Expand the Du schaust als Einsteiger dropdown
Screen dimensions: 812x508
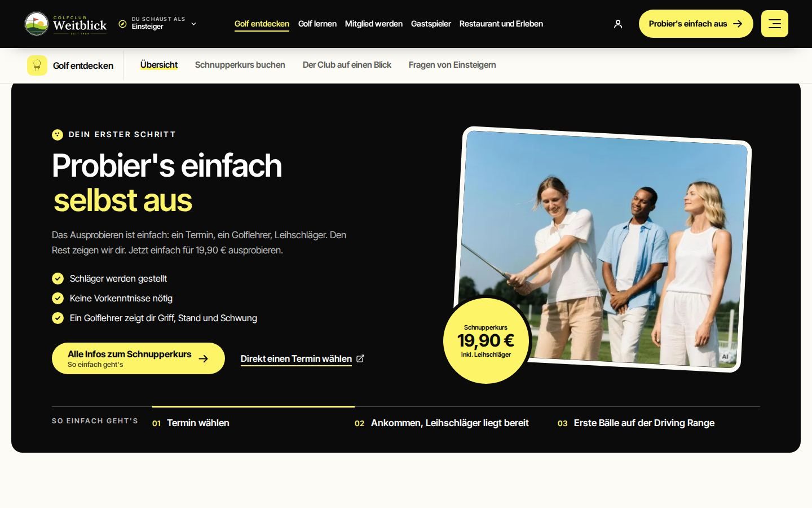158,23
